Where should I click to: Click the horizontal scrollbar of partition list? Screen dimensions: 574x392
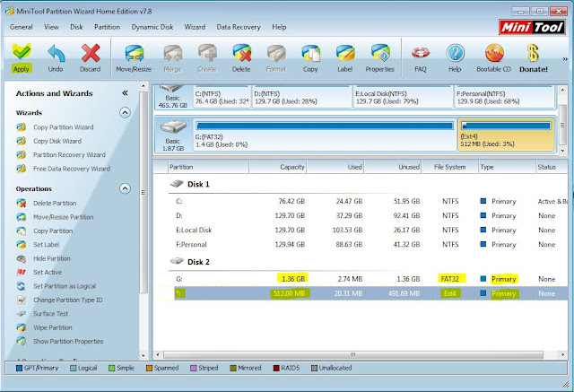352,354
